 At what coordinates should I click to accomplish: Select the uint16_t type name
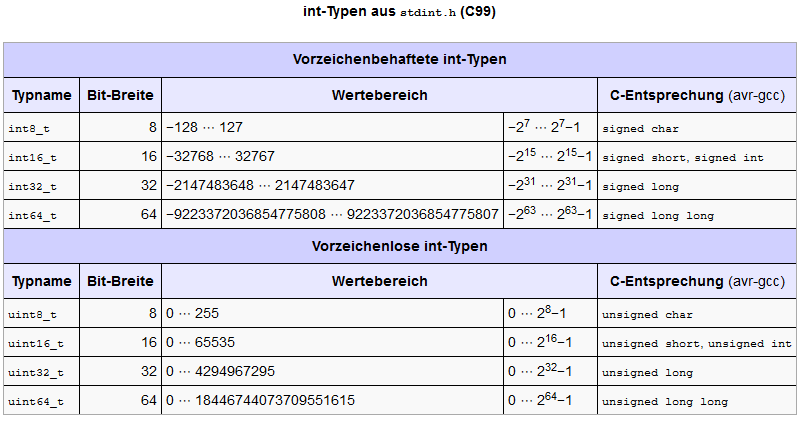(36, 343)
